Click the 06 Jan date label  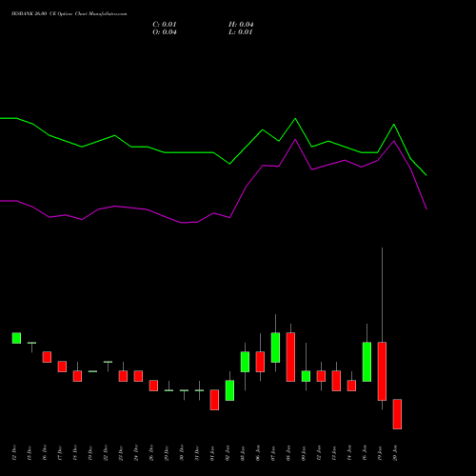(x=258, y=453)
